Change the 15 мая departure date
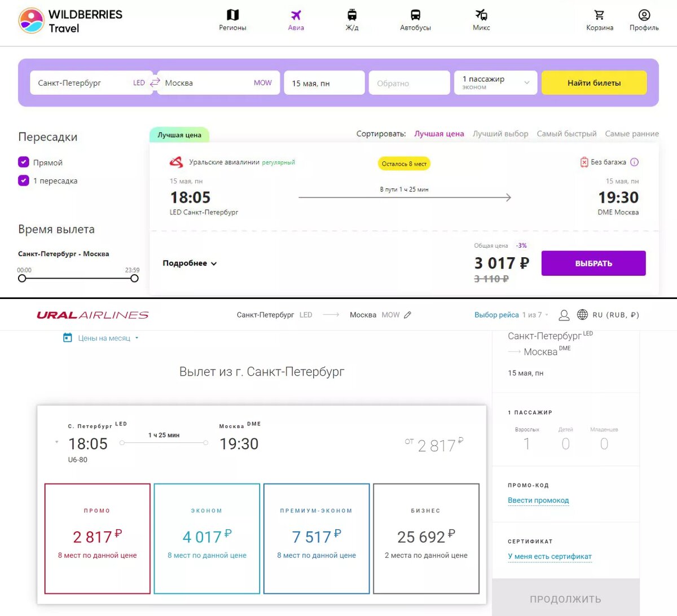The image size is (677, 616). click(324, 83)
